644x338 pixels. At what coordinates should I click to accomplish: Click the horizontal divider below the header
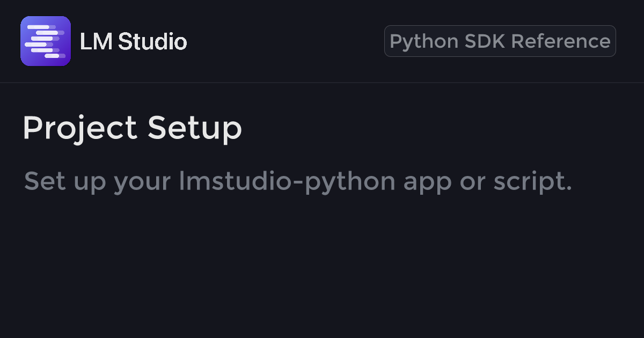pyautogui.click(x=322, y=83)
